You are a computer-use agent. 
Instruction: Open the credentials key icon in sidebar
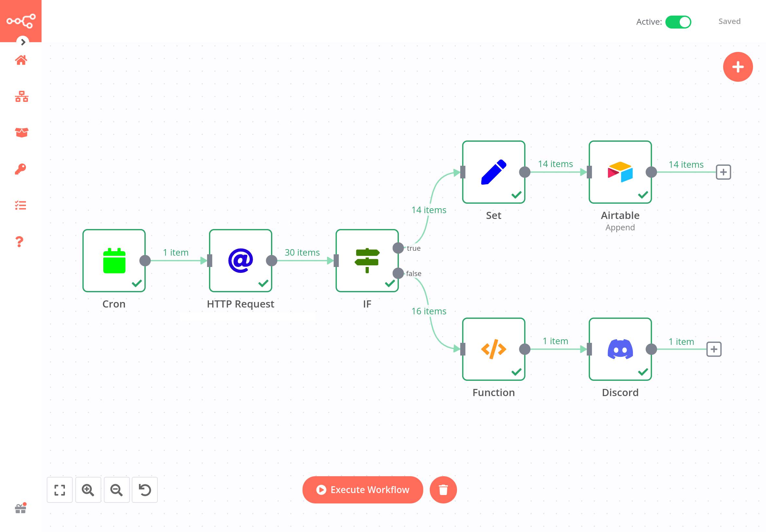pos(21,169)
